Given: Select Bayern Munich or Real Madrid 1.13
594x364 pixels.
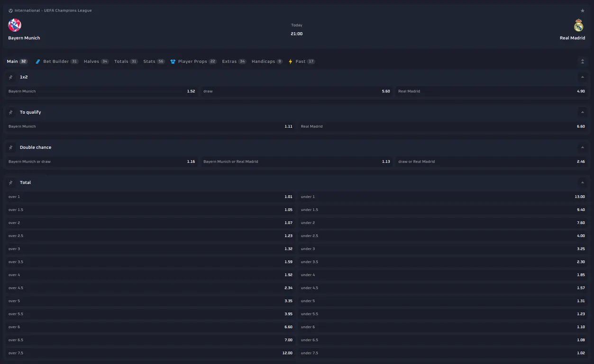Looking at the screenshot, I should [x=297, y=162].
